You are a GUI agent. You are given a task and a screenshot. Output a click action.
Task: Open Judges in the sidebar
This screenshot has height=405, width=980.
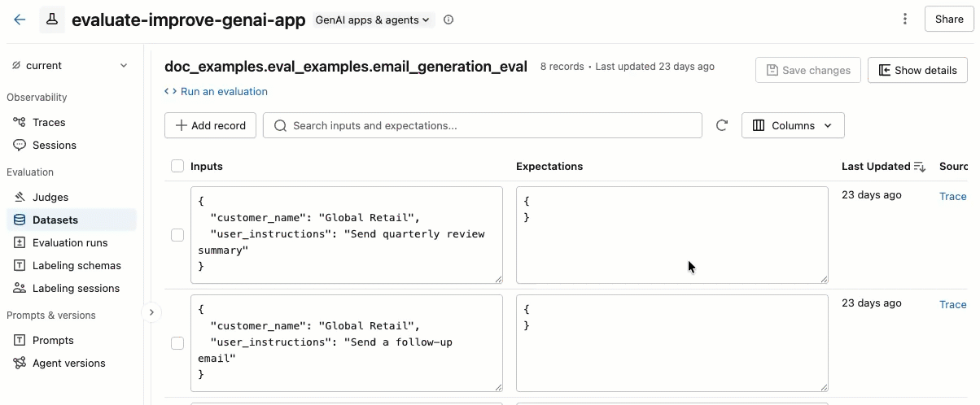[x=50, y=197]
